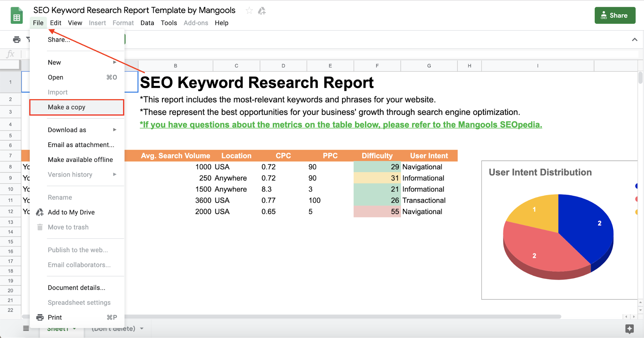This screenshot has height=338, width=644.
Task: Choose Share... from the File menu
Action: [77, 40]
